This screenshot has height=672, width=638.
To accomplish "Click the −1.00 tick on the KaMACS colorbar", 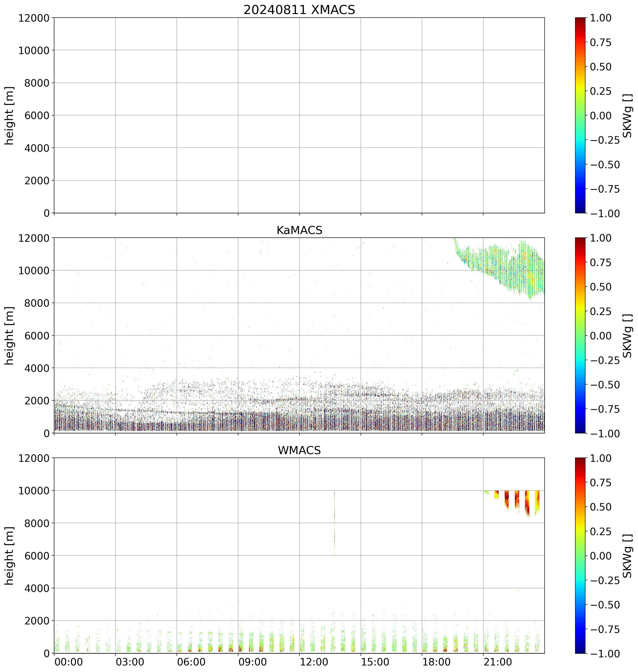I will (605, 433).
